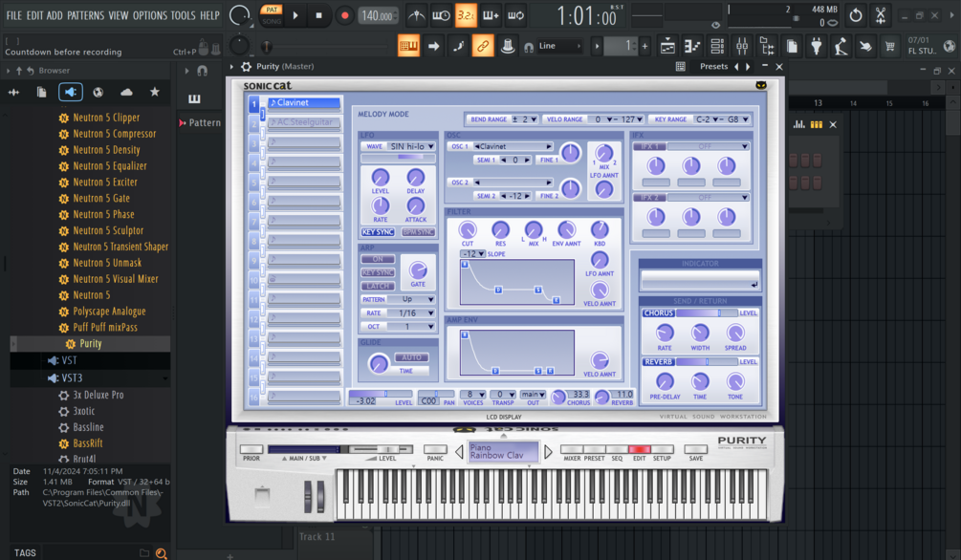Open Presets menu in plugin title bar
Screen dimensions: 961x560
point(713,66)
